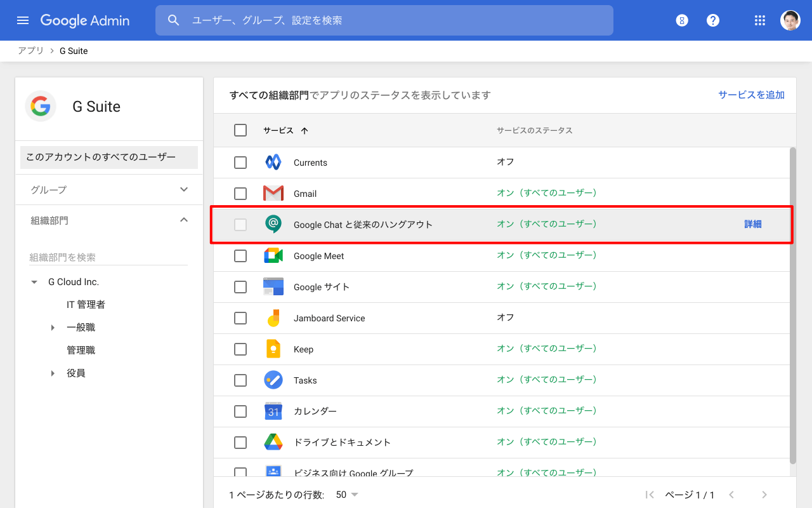The width and height of the screenshot is (812, 508).
Task: Open Gmail service name
Action: point(305,194)
